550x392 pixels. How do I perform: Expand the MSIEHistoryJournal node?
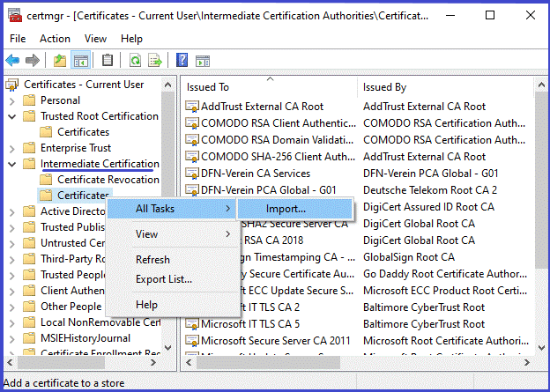[x=12, y=339]
